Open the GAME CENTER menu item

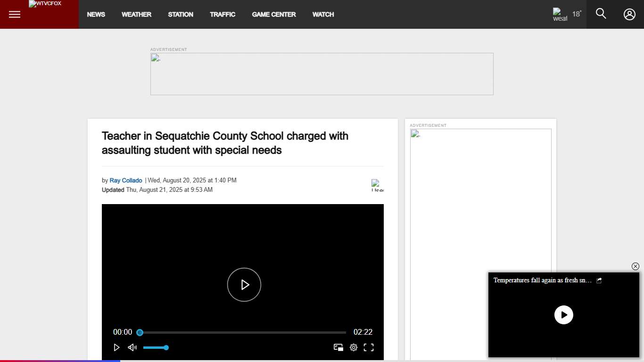coord(274,14)
